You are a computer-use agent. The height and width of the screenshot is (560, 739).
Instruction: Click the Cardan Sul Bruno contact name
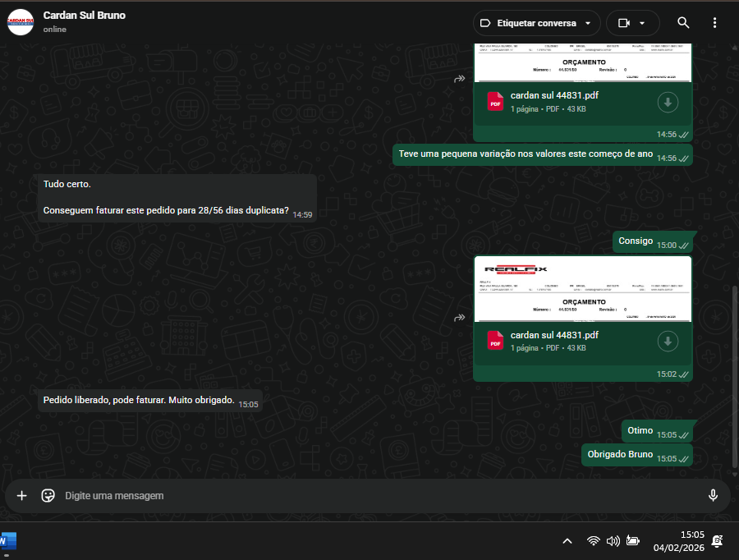point(85,16)
